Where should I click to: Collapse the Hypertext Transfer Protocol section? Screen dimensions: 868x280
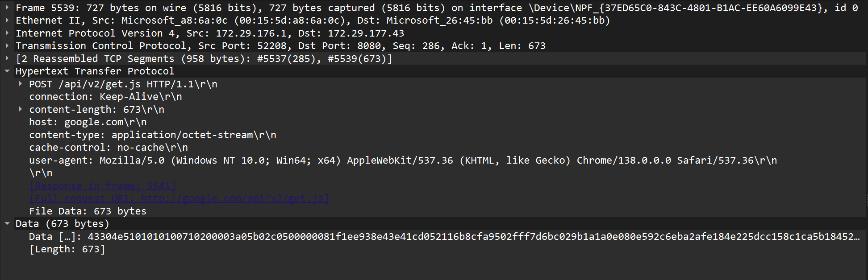tap(7, 71)
